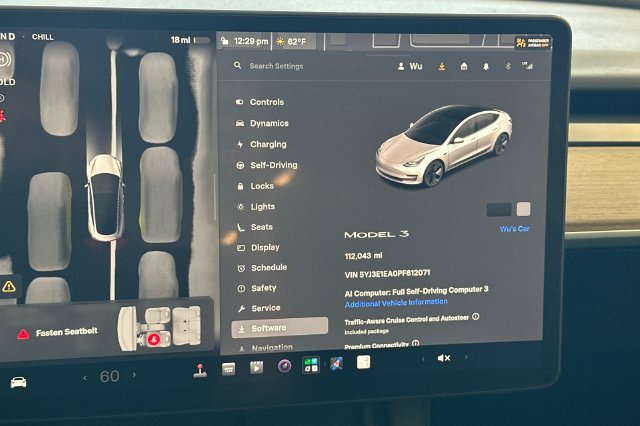Tap the red seatbelt alert triangle
Viewport: 640px width, 426px height.
pyautogui.click(x=24, y=334)
